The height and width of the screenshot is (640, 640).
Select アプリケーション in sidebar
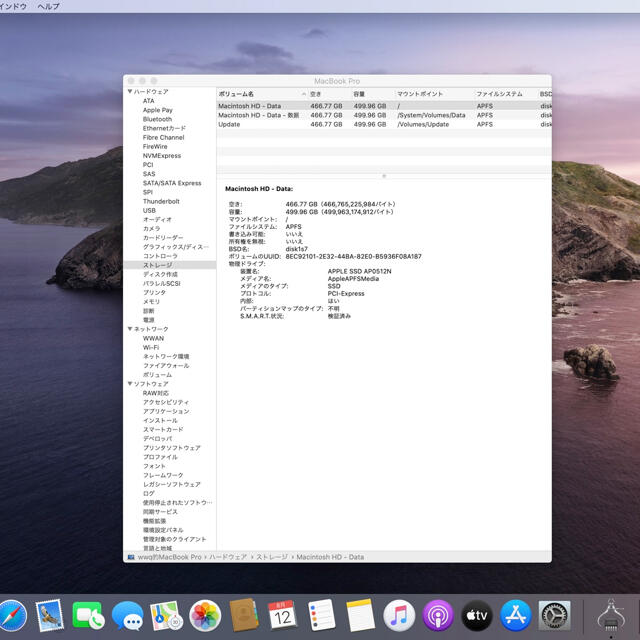coord(166,411)
